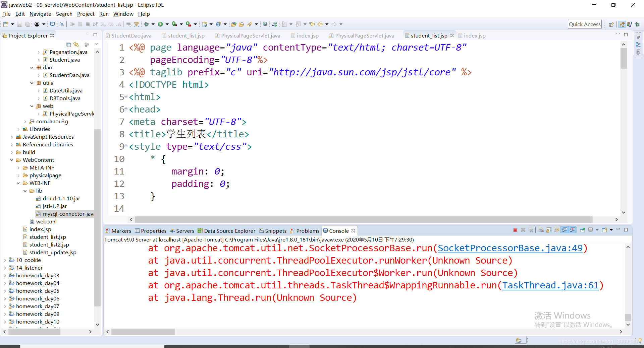Open the Project menu

click(86, 14)
